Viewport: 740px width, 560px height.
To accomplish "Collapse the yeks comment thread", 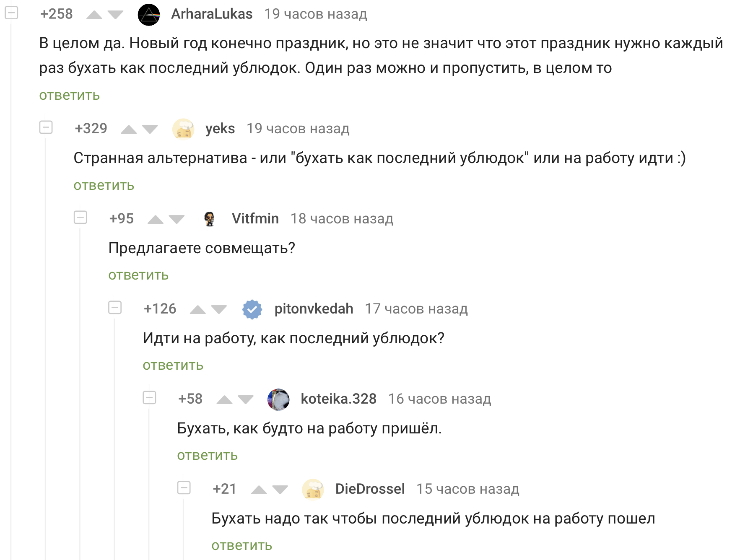I will point(46,127).
